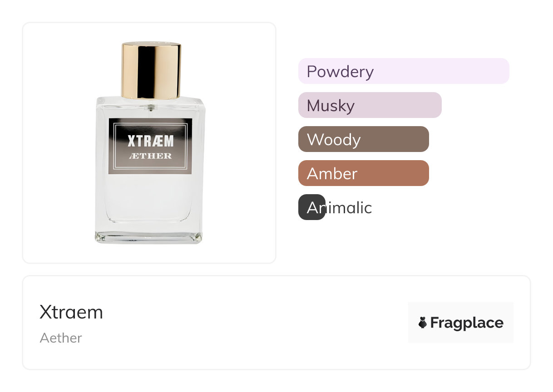Click the Fragplace logo icon
The height and width of the screenshot is (392, 553).
coord(423,323)
